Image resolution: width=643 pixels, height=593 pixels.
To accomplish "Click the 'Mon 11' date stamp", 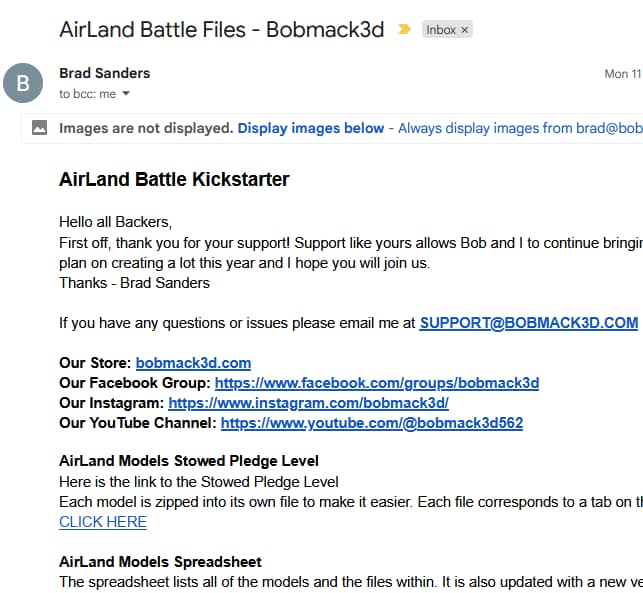I will tap(623, 74).
